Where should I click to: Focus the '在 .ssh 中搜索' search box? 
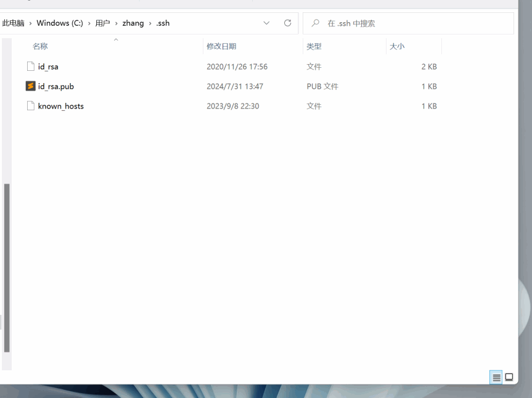point(408,23)
